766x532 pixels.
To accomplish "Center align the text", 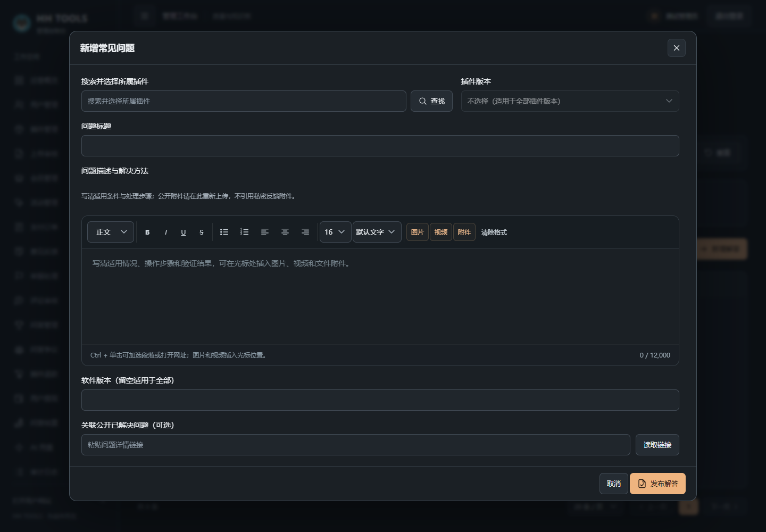I will [x=285, y=232].
